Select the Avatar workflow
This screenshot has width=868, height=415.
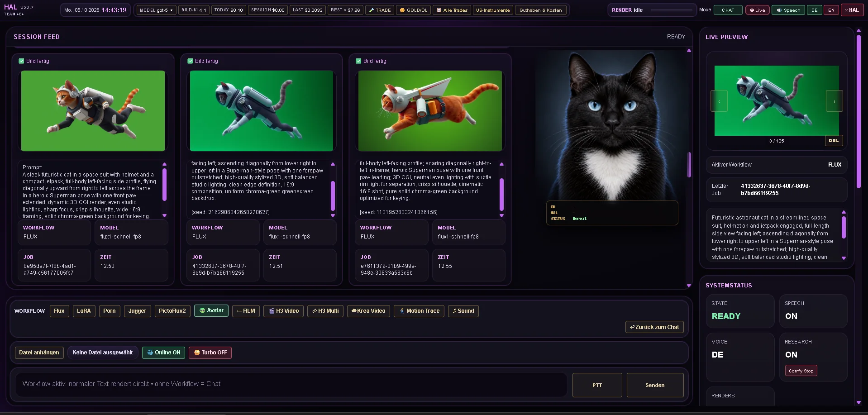[x=211, y=310]
